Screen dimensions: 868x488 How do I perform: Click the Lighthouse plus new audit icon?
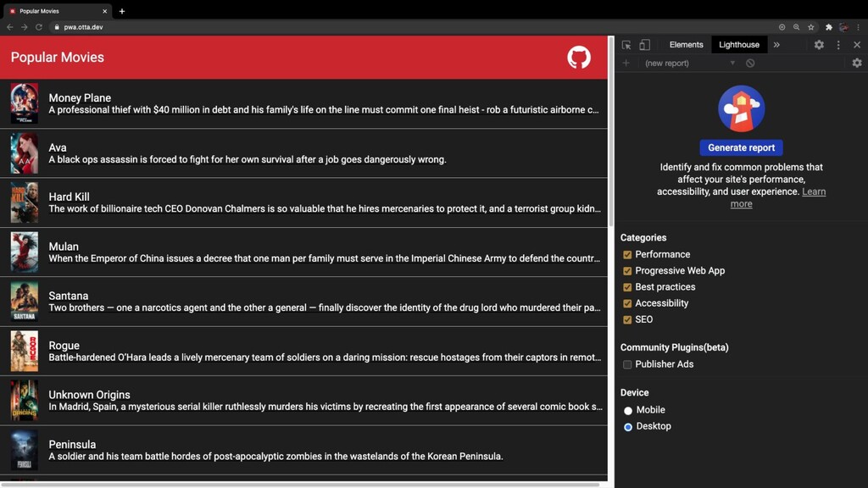(x=626, y=63)
